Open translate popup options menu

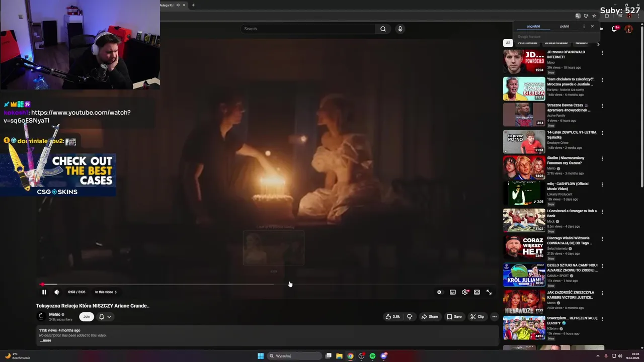tap(584, 26)
